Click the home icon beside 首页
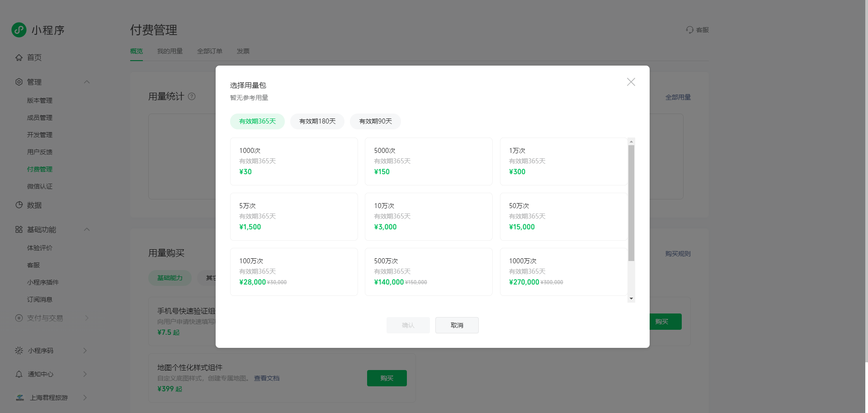 (19, 57)
